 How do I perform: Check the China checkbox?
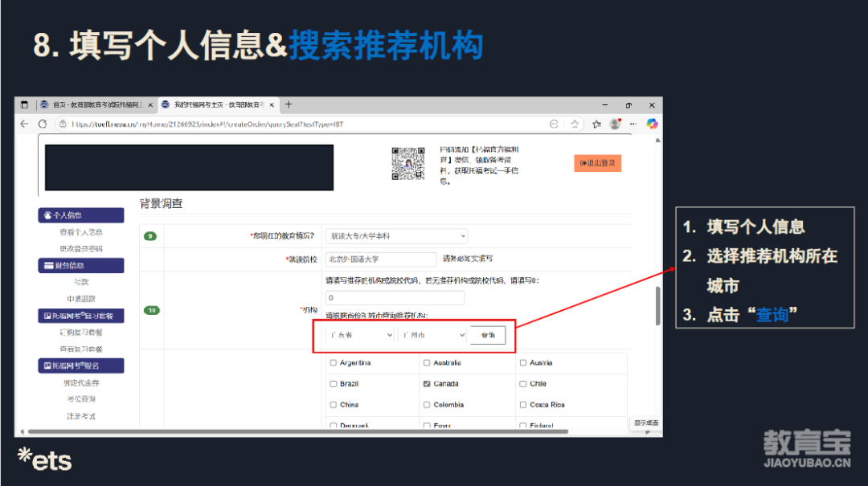(334, 405)
